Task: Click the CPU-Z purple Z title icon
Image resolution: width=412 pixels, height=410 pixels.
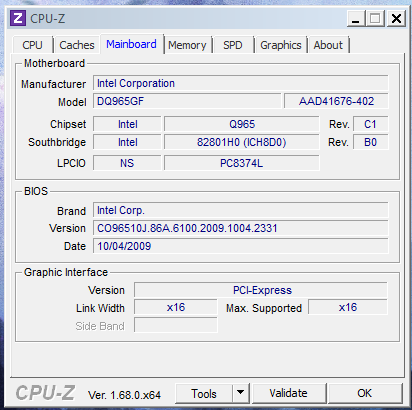Action: coord(18,18)
